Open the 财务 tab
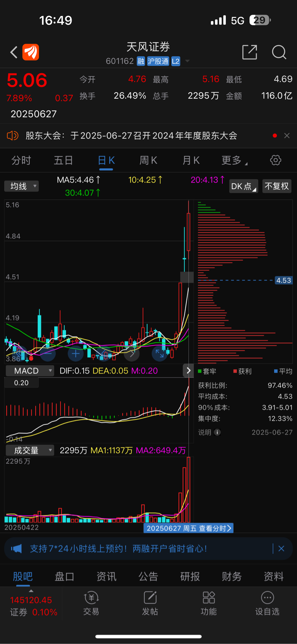The height and width of the screenshot is (644, 297). [232, 577]
